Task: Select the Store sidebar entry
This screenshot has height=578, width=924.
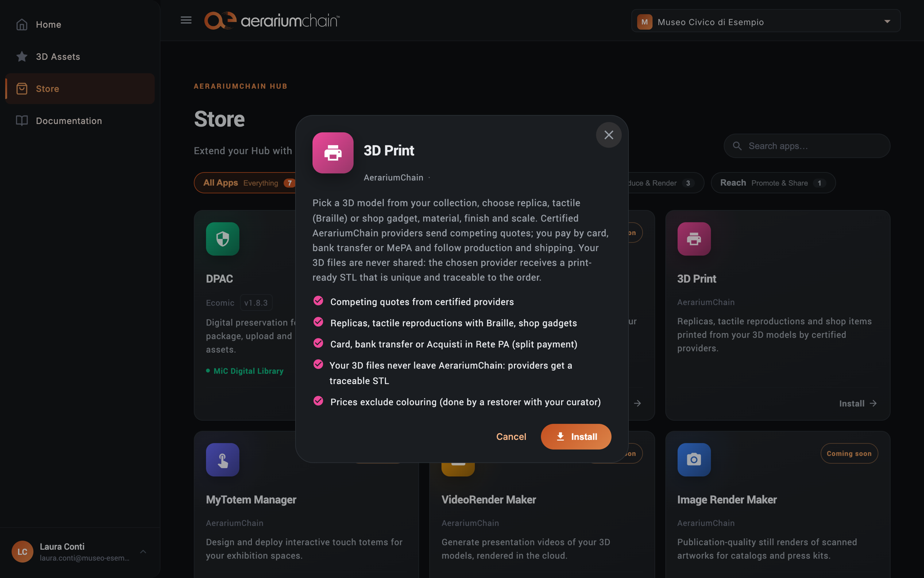Action: [x=79, y=89]
